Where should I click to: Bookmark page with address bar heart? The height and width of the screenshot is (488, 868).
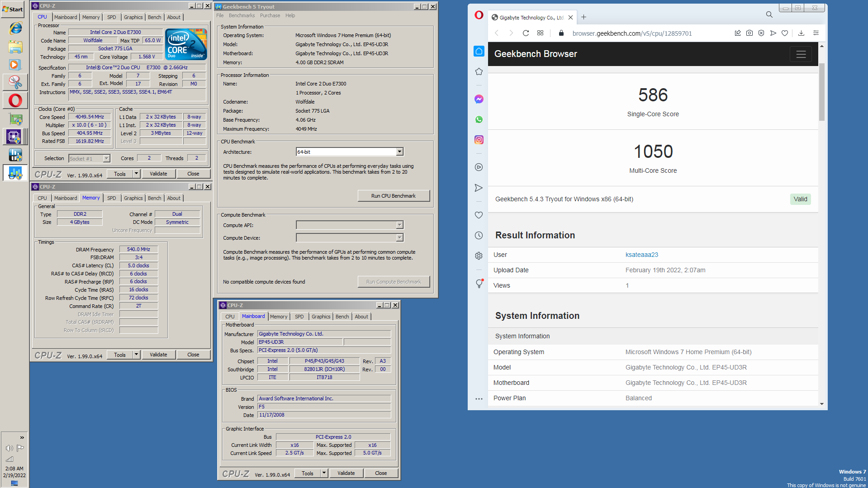785,33
